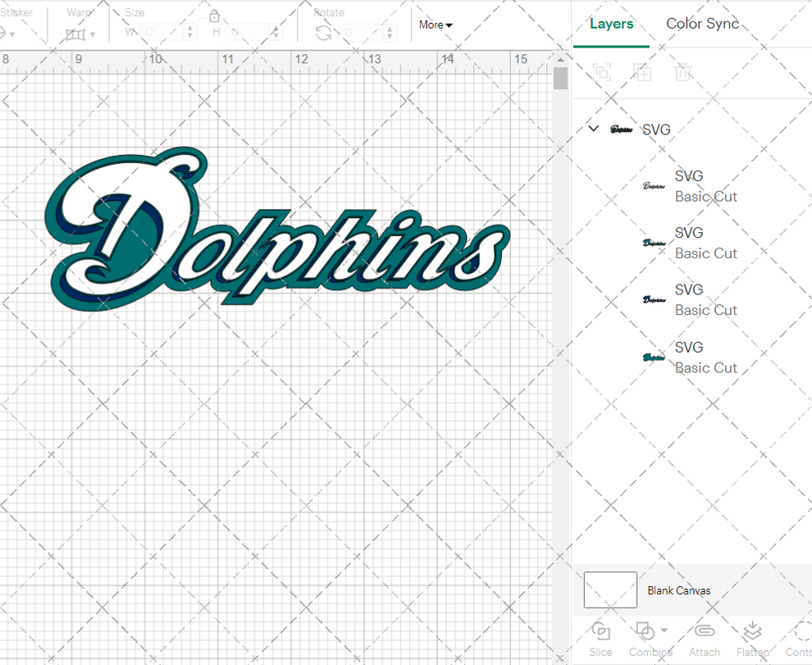Click the Warp tool icon
This screenshot has height=665, width=812.
[x=76, y=34]
